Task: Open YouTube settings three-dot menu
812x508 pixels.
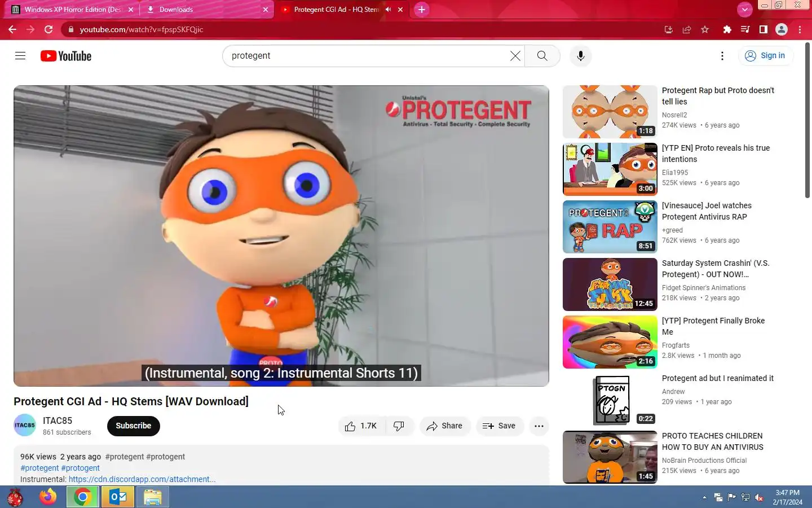Action: [x=722, y=56]
